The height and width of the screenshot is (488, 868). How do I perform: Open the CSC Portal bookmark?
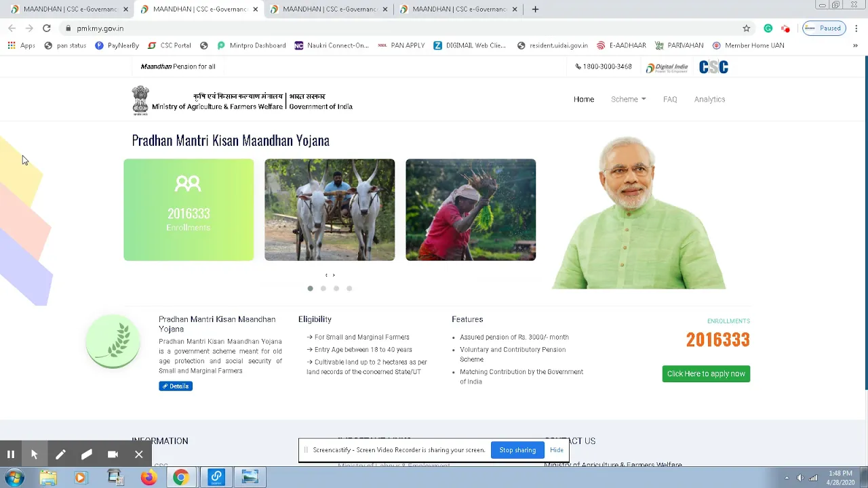click(x=170, y=45)
